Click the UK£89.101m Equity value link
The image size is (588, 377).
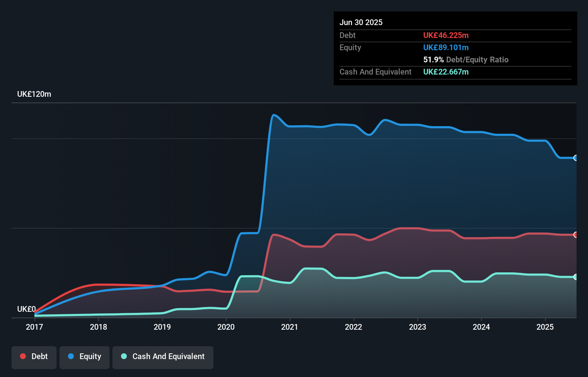pos(446,47)
